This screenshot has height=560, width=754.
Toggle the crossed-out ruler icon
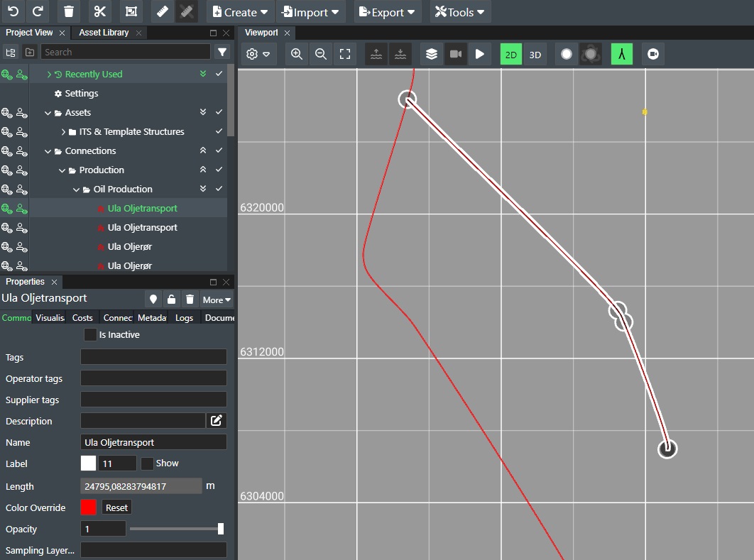187,11
